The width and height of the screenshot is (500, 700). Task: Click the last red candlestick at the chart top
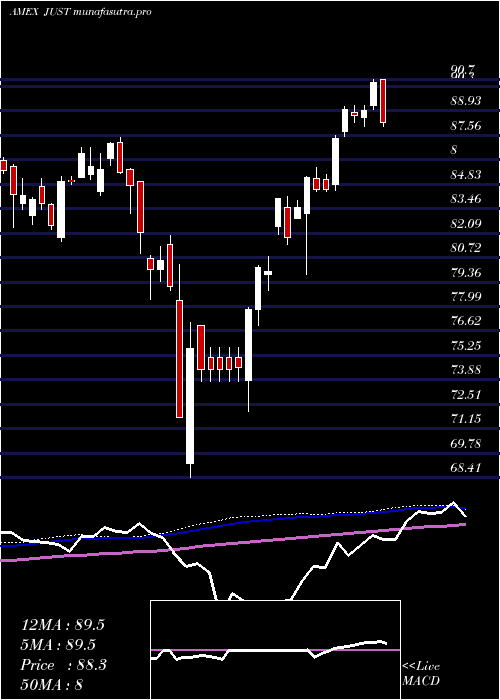point(383,102)
